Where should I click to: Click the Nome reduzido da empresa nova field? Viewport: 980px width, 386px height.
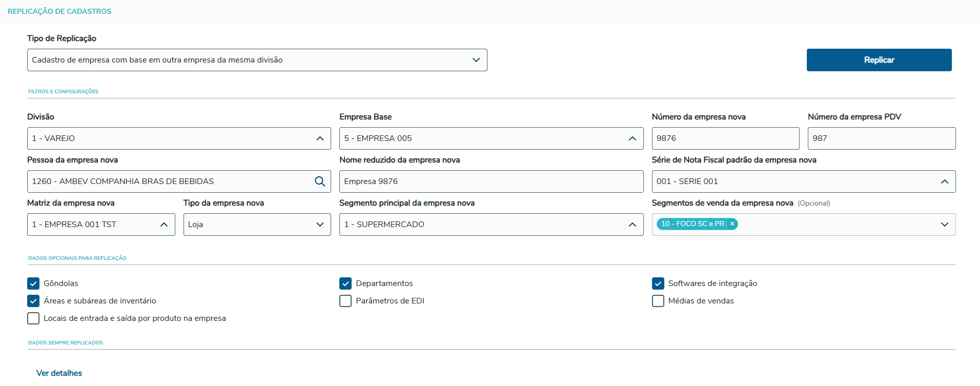click(491, 181)
